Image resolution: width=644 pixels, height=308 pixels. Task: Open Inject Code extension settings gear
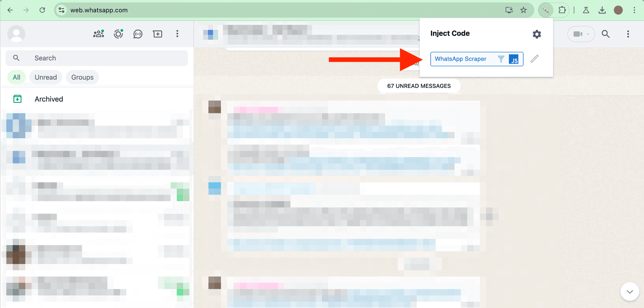click(537, 34)
